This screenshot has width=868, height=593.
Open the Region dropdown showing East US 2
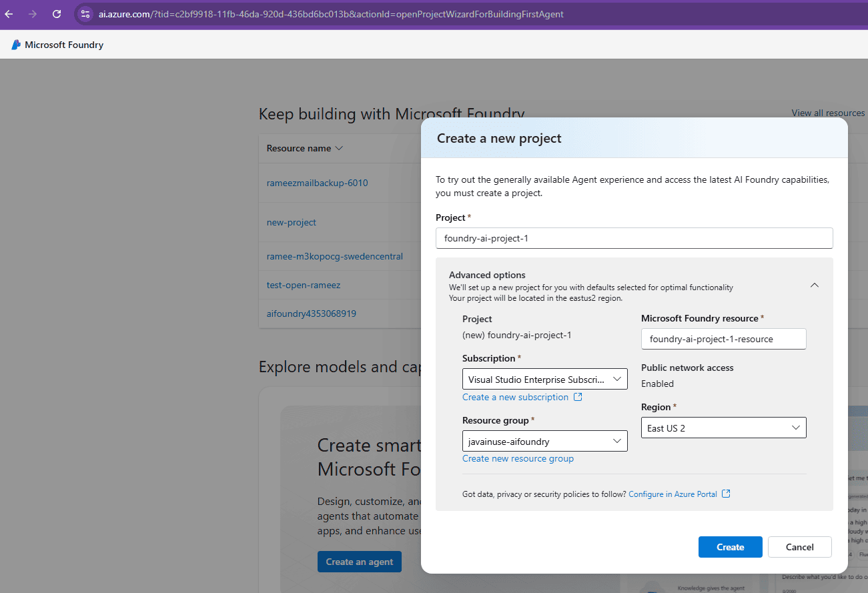click(723, 428)
